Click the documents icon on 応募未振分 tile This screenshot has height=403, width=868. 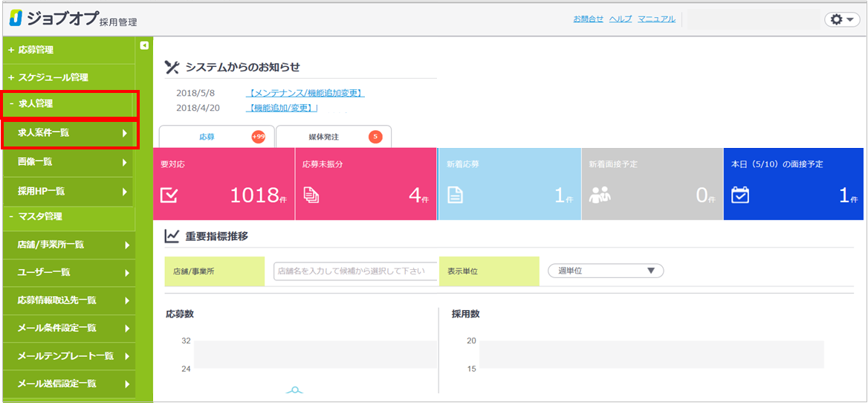(311, 195)
